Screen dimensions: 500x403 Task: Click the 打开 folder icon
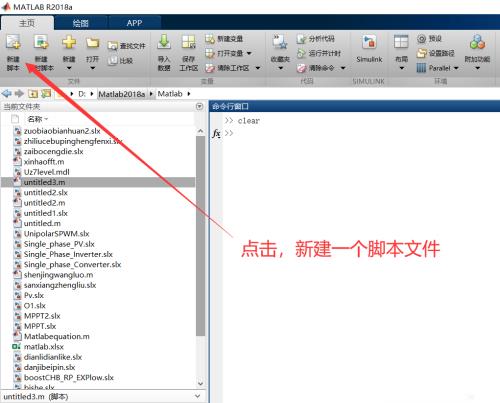point(92,43)
